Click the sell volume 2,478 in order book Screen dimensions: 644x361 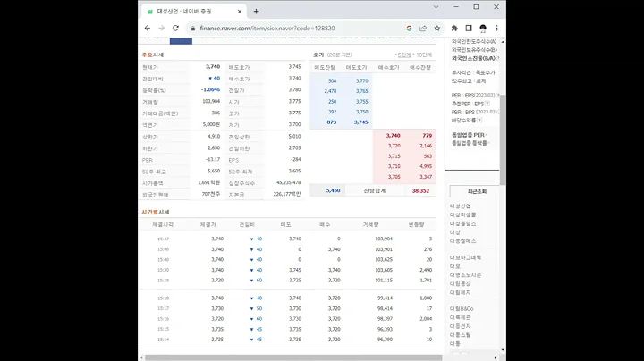[330, 91]
